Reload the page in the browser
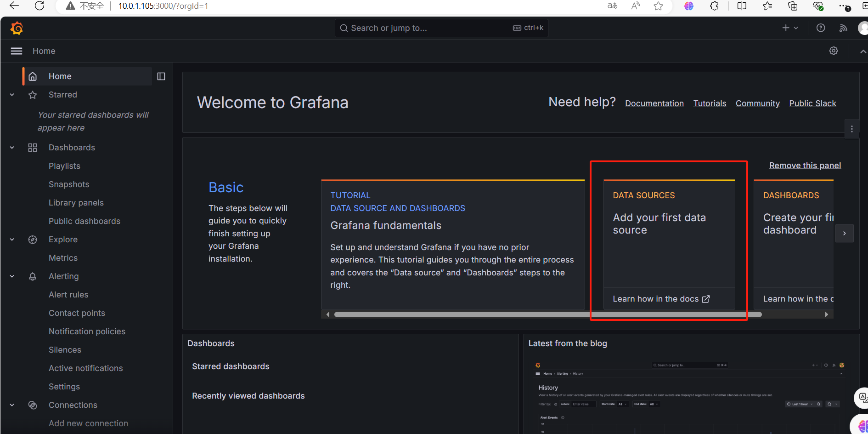The width and height of the screenshot is (868, 434). click(x=39, y=6)
